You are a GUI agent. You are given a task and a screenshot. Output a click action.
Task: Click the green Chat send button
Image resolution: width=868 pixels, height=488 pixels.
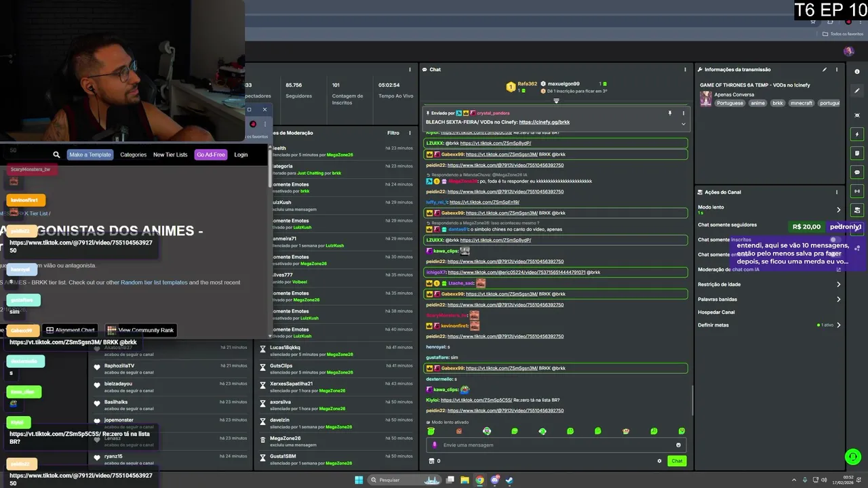pos(677,461)
